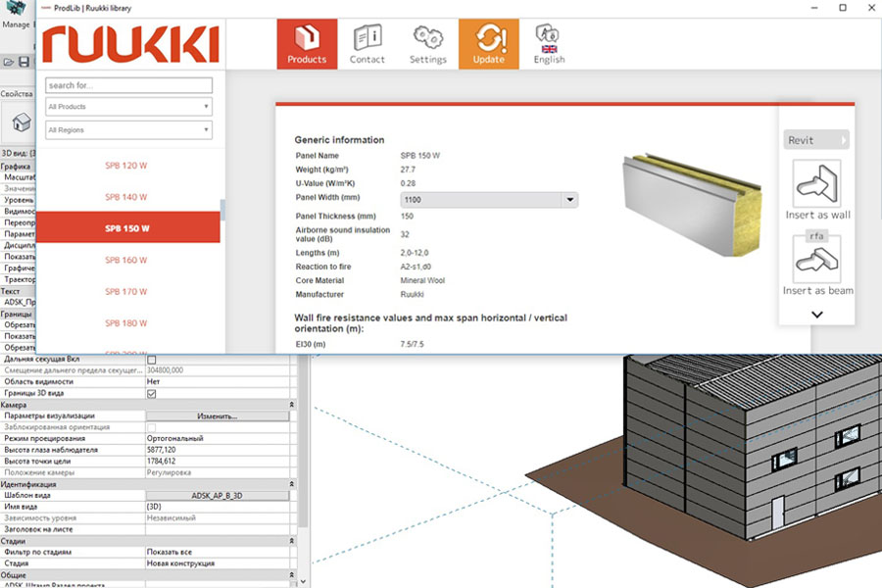This screenshot has height=588, width=882.
Task: Click the U-Value 0.28
Action: click(x=408, y=183)
